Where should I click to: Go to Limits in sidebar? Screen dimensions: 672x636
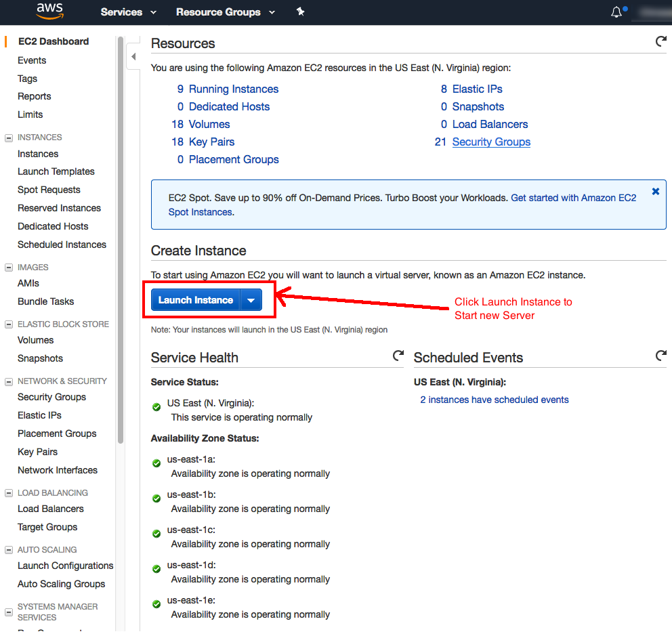click(x=30, y=115)
